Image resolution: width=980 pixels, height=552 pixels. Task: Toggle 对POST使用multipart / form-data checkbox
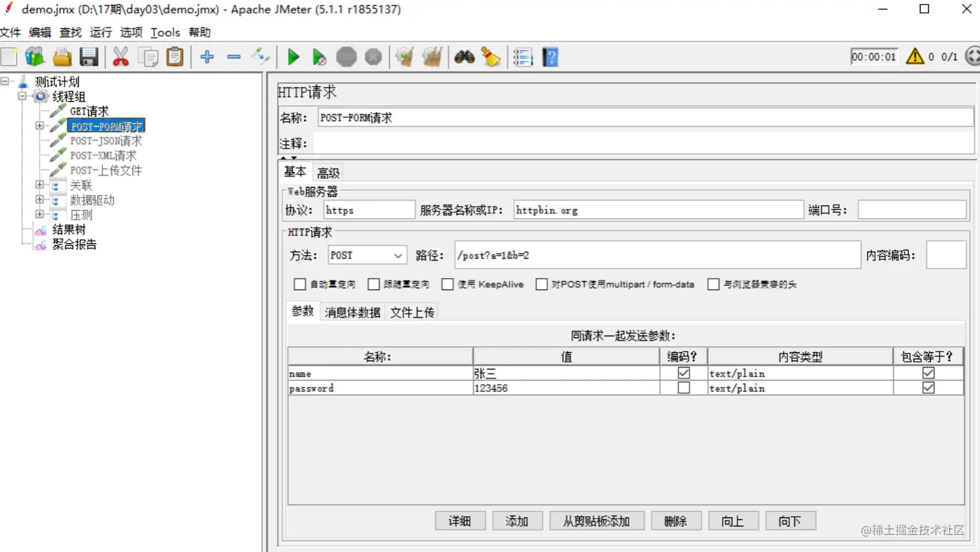point(541,284)
